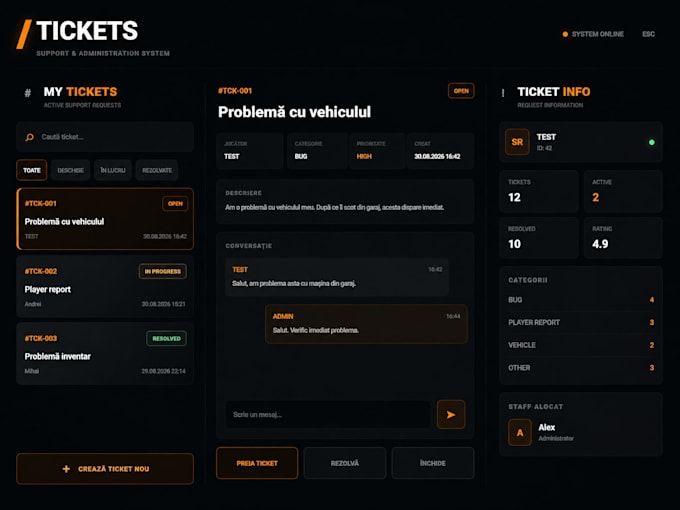Focus the Caută ticket search field
680x510 pixels.
[x=105, y=137]
